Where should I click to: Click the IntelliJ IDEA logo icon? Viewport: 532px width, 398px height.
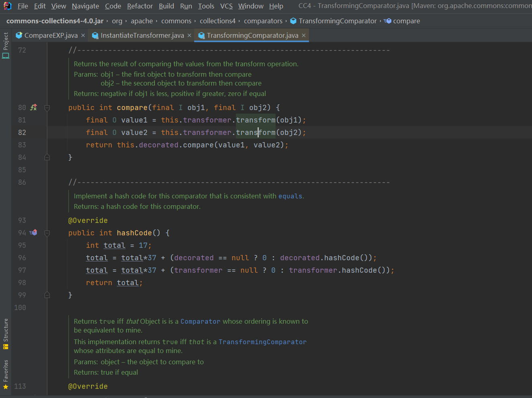coord(7,6)
